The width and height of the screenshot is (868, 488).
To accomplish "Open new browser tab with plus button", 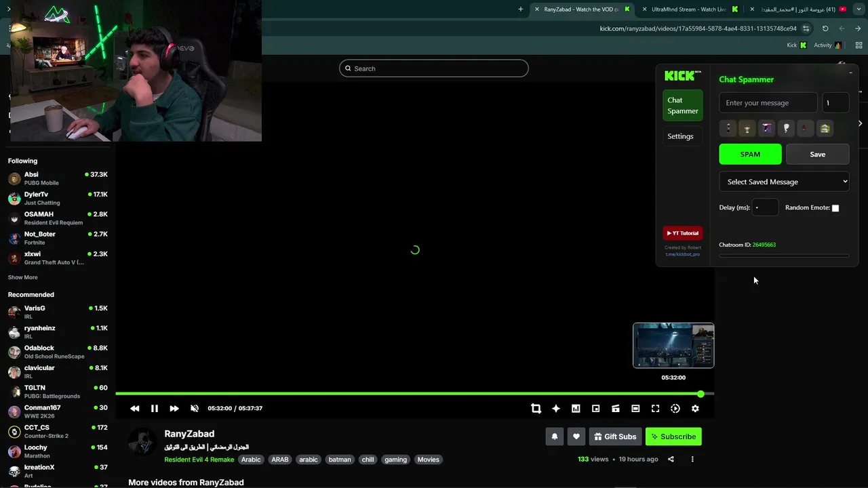I will 521,9.
